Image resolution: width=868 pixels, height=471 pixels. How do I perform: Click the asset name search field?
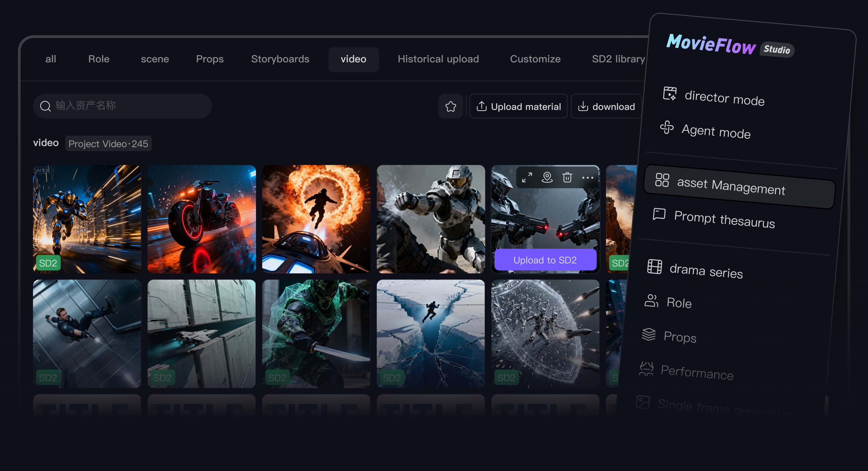122,106
